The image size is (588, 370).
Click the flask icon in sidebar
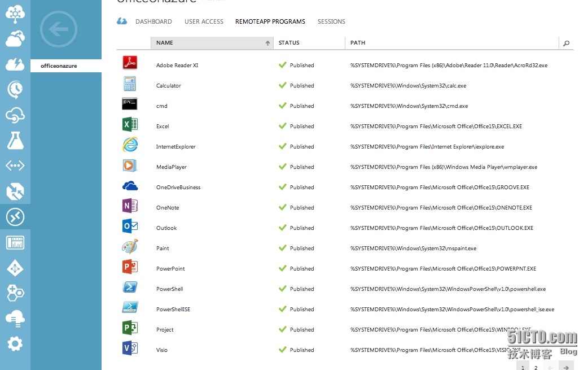tap(15, 140)
